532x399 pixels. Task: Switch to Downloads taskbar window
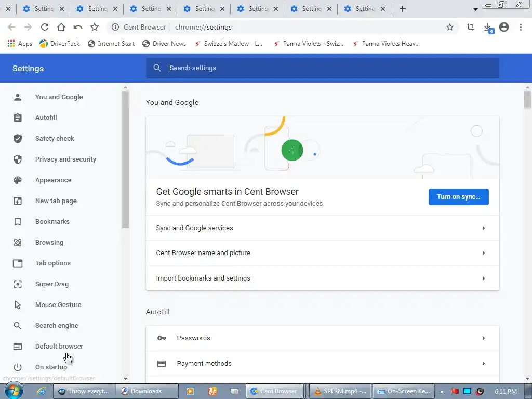(147, 392)
